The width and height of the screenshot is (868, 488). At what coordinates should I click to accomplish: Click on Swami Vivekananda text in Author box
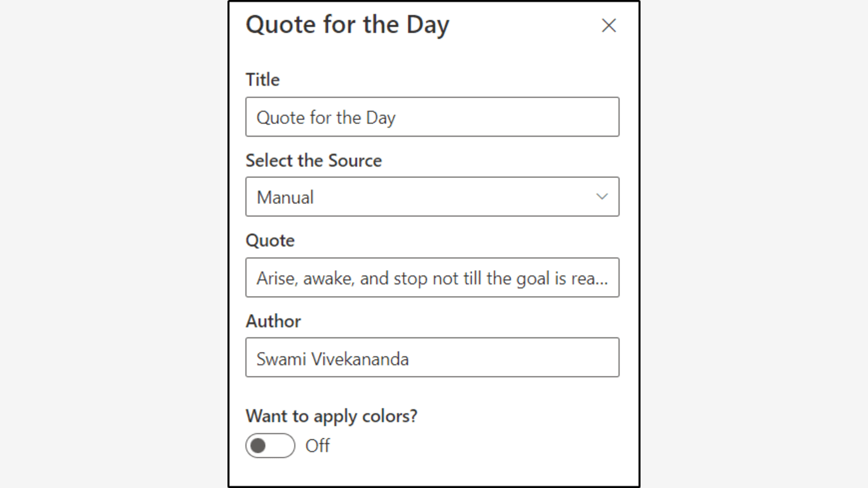[332, 359]
